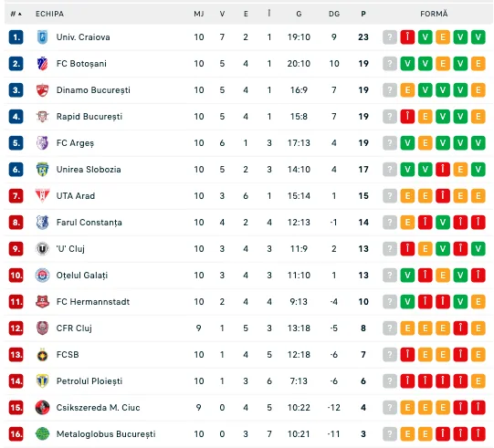Click the Univ. Craiova club crest
This screenshot has height=448, width=494.
coord(42,37)
